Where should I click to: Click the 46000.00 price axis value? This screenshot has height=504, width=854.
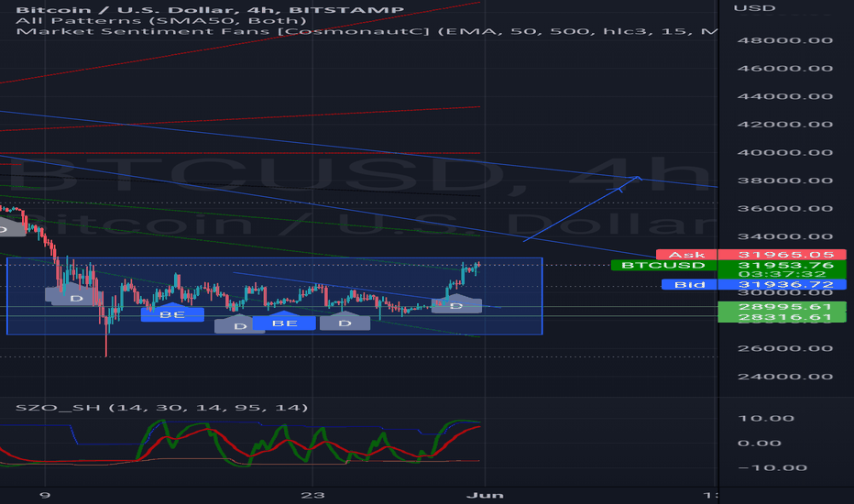(785, 69)
